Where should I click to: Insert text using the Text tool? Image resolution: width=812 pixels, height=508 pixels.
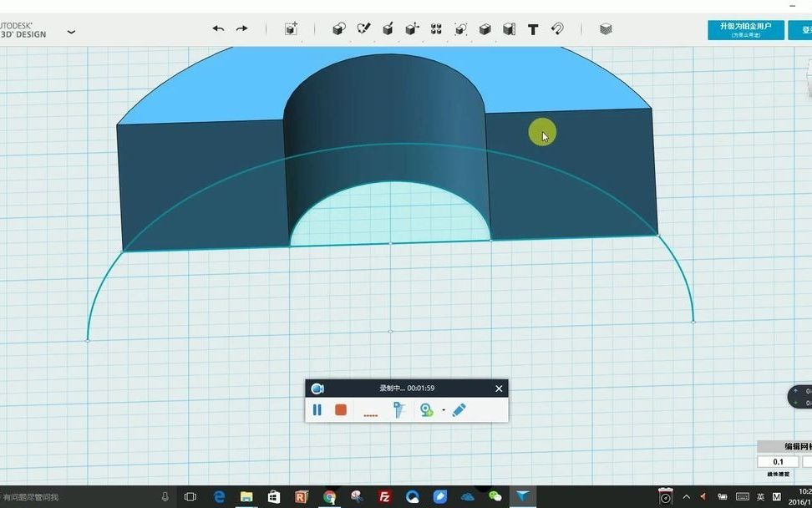click(532, 28)
